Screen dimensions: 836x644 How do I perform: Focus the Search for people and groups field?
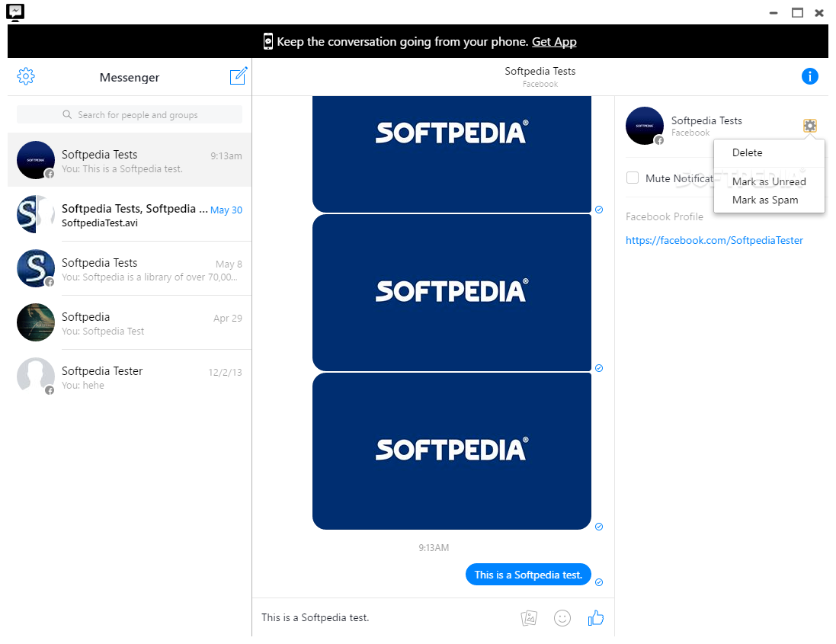(130, 114)
